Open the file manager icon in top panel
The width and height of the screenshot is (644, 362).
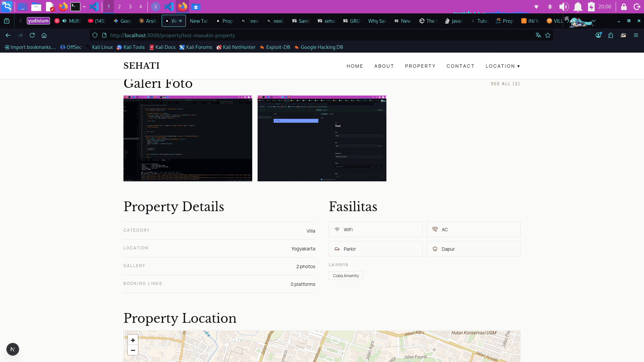[36, 6]
